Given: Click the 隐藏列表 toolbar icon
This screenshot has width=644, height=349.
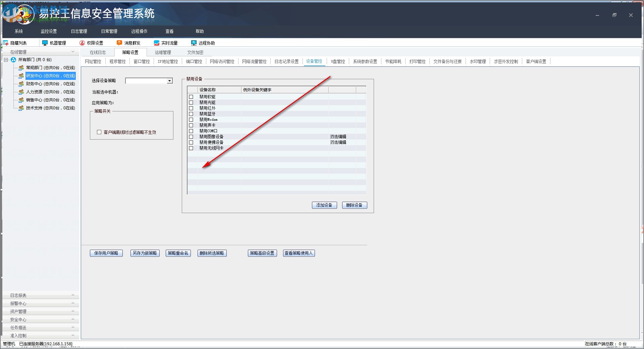Looking at the screenshot, I should [6, 43].
